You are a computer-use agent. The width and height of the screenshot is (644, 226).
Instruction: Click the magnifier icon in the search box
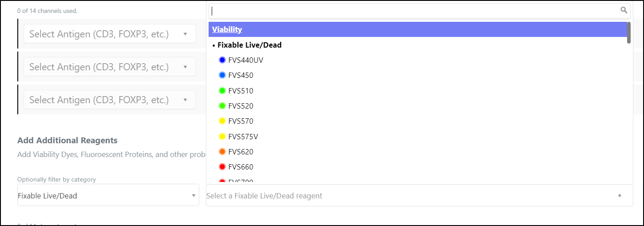[x=624, y=10]
